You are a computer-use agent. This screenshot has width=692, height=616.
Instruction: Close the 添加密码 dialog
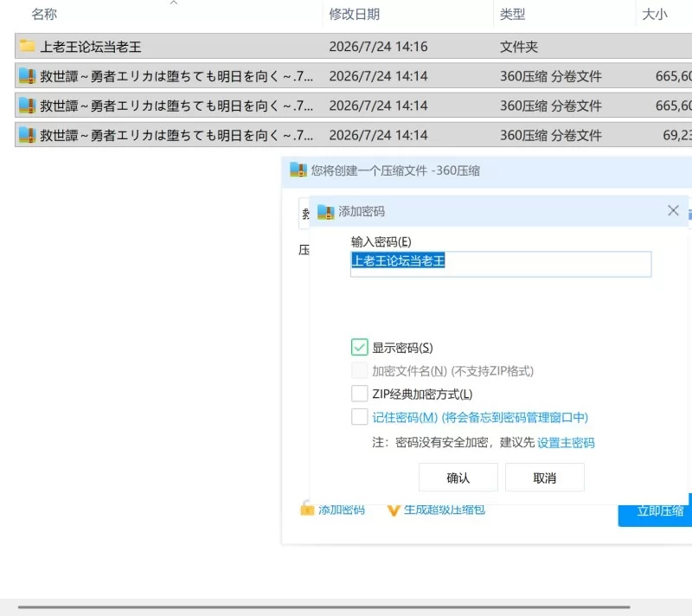[x=673, y=210]
